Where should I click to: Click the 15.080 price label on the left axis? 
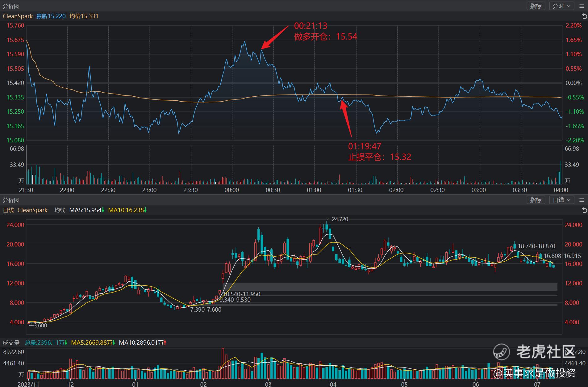(15, 140)
